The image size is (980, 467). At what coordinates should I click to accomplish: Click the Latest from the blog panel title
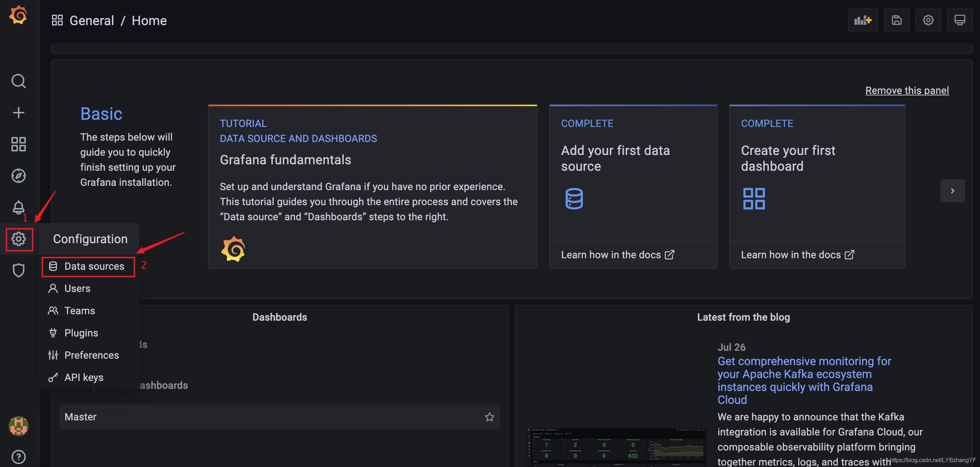[x=743, y=317]
